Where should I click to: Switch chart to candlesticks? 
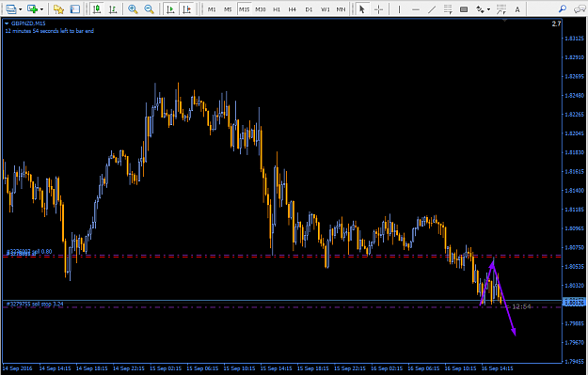(97, 9)
